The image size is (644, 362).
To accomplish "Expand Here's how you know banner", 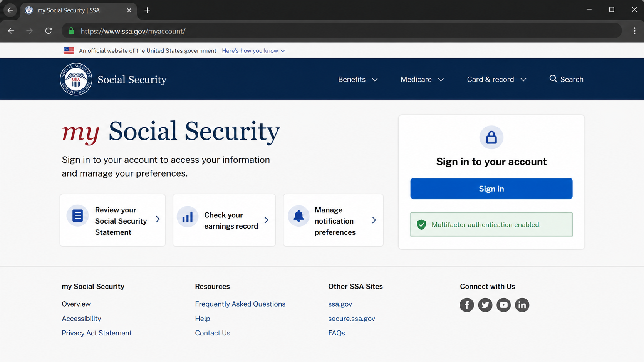I will [x=253, y=51].
